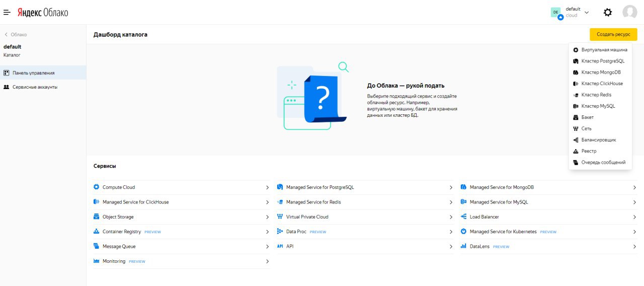
Task: Click the DE cloud badge icon
Action: [556, 13]
